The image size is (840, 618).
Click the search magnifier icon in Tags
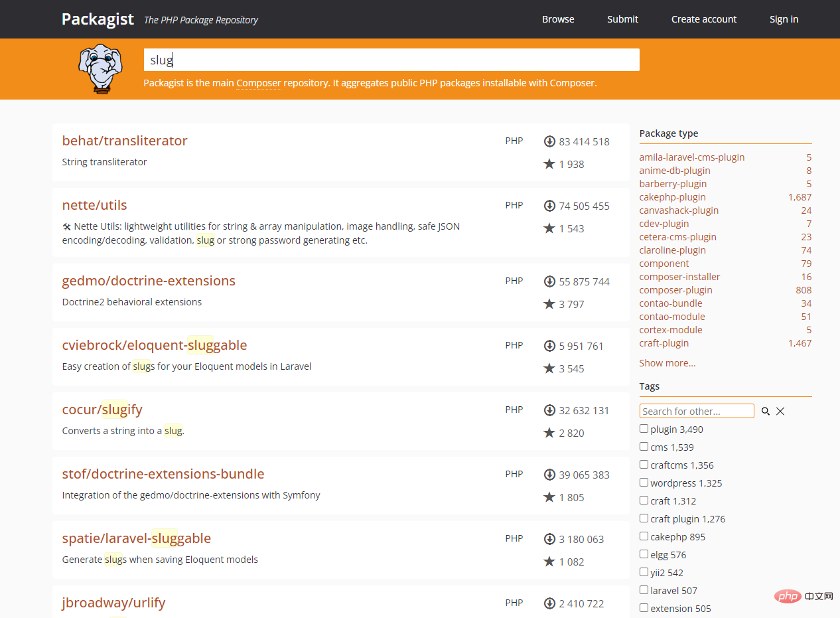click(766, 412)
